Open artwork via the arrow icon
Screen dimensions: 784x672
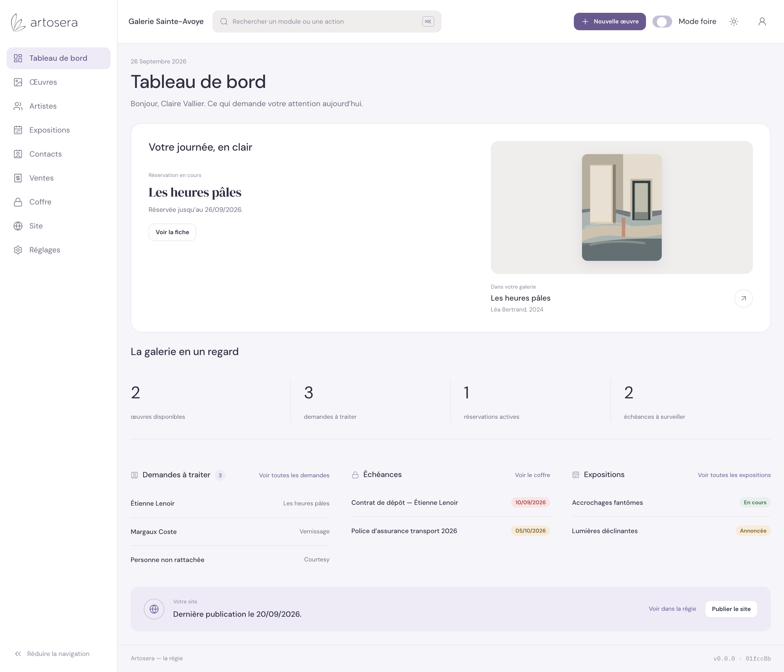pyautogui.click(x=743, y=298)
